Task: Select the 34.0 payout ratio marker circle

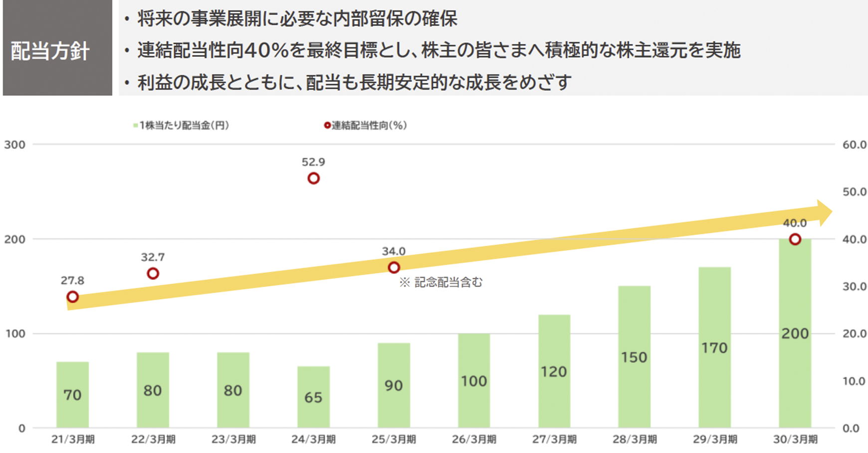Action: [x=394, y=267]
